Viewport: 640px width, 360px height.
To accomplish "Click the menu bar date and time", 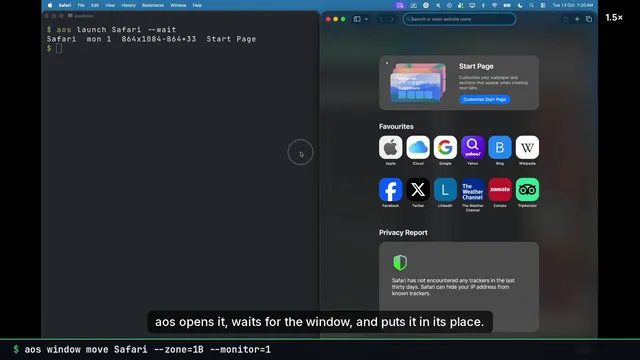I will click(572, 5).
